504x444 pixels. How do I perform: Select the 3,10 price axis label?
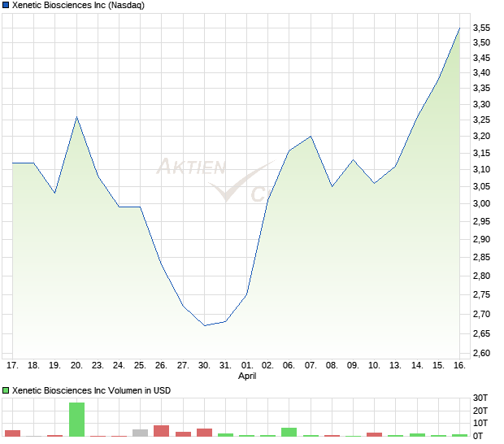coord(481,169)
